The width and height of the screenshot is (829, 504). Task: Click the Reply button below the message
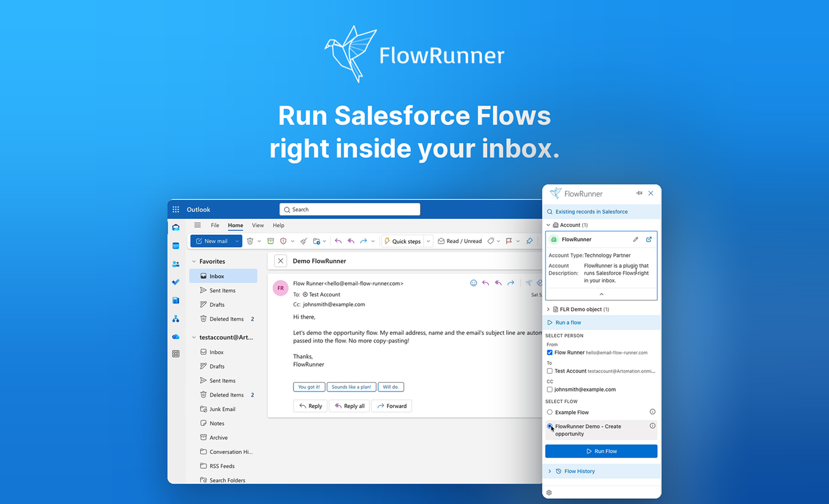tap(311, 406)
